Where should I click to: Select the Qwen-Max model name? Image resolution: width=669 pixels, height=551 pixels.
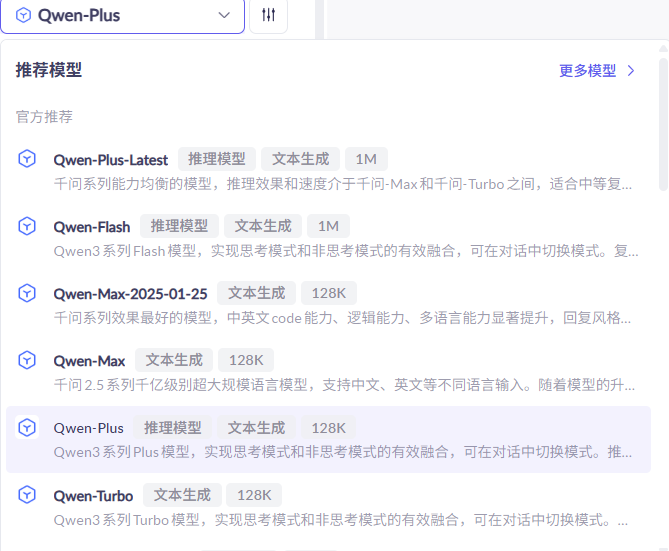[x=89, y=361]
